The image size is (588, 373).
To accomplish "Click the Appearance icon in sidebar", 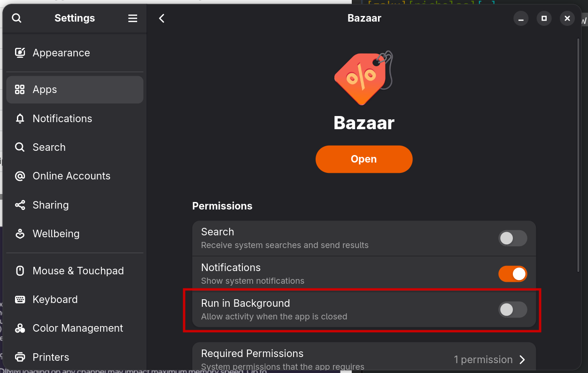I will click(20, 53).
